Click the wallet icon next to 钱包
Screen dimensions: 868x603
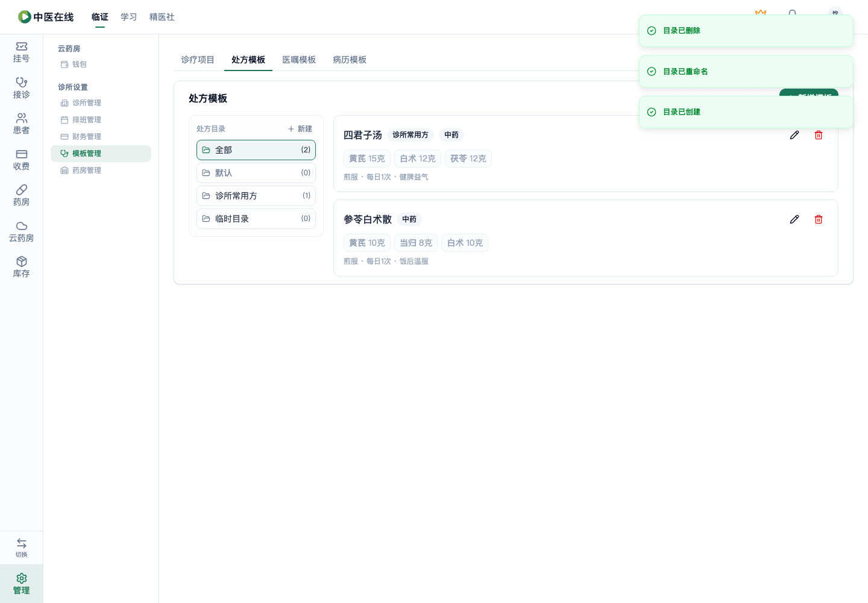(64, 64)
